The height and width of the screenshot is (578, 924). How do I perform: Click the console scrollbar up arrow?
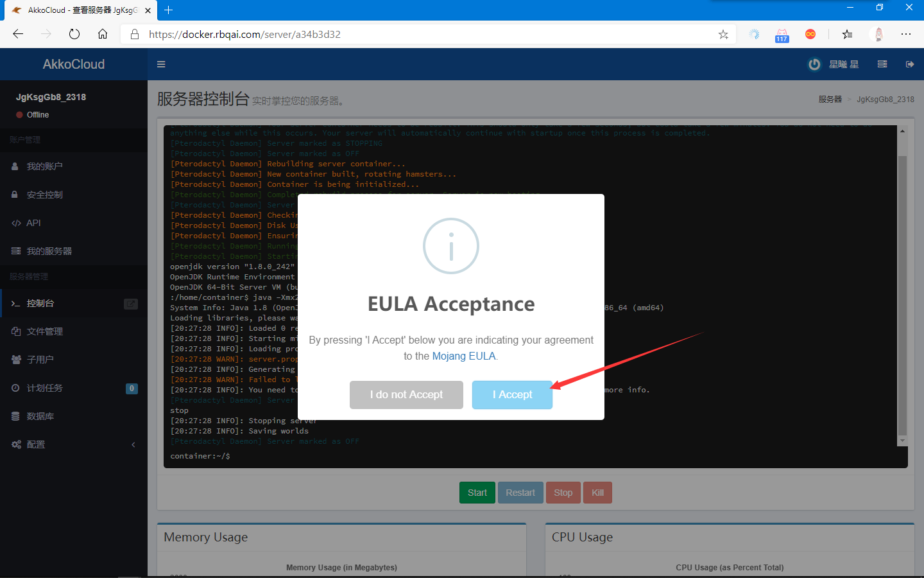(x=902, y=131)
